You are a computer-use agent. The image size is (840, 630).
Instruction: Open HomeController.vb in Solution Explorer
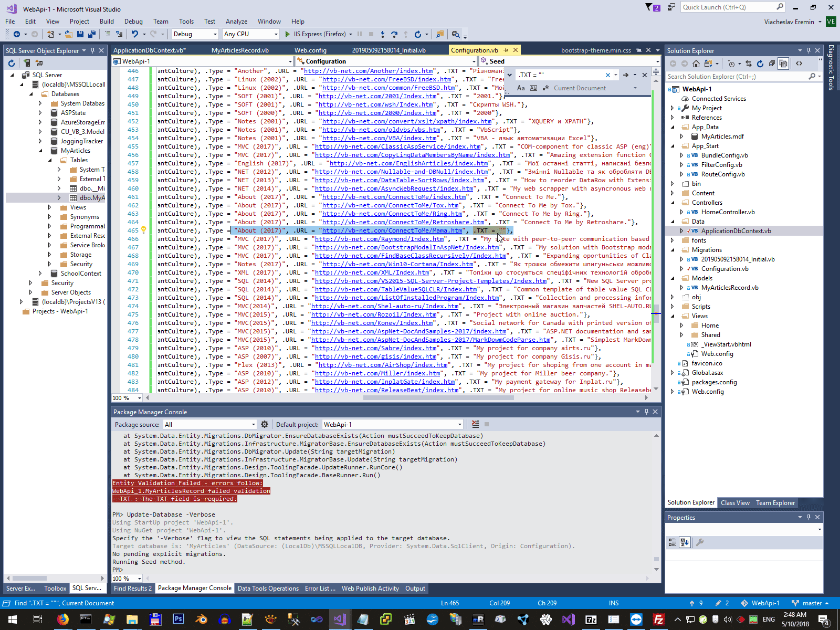tap(728, 212)
